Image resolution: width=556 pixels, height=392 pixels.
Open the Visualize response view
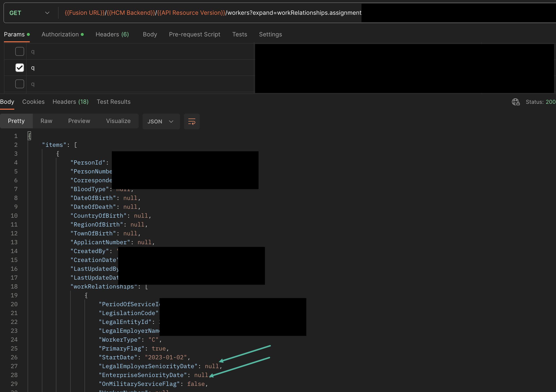coord(118,121)
